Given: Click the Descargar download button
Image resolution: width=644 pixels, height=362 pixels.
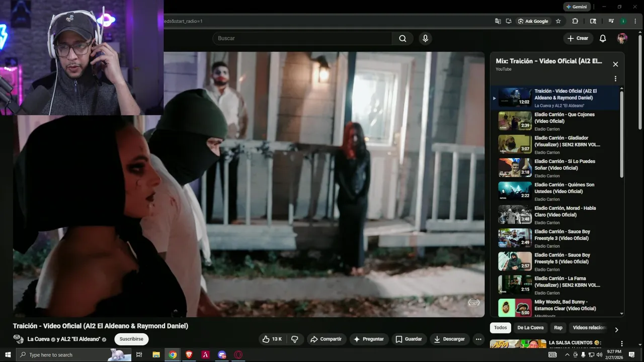Looking at the screenshot, I should point(449,339).
